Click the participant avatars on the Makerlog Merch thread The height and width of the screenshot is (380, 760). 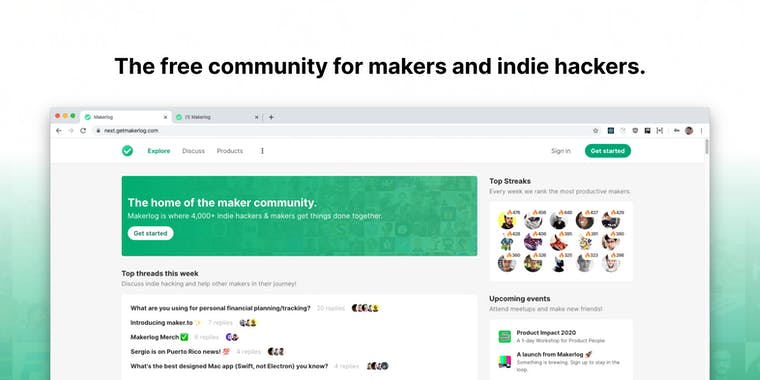[232, 337]
